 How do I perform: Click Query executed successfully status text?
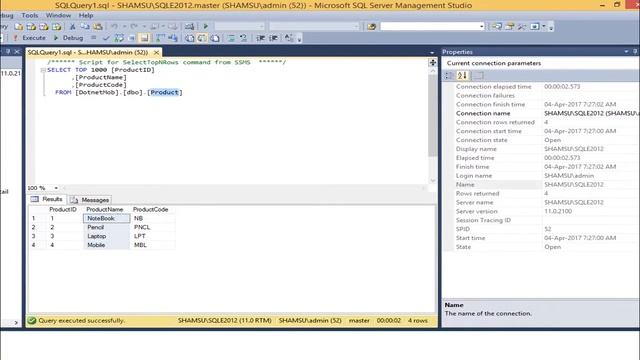(x=81, y=321)
